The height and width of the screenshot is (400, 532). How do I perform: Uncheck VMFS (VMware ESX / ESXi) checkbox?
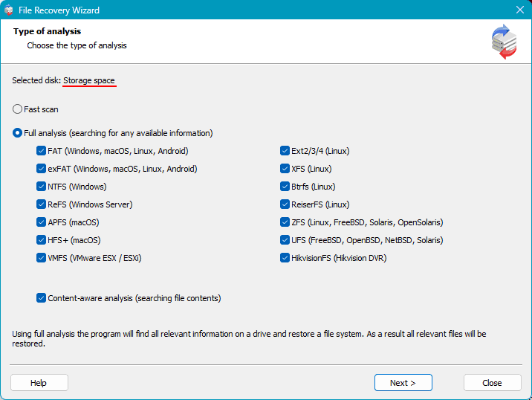coord(41,258)
